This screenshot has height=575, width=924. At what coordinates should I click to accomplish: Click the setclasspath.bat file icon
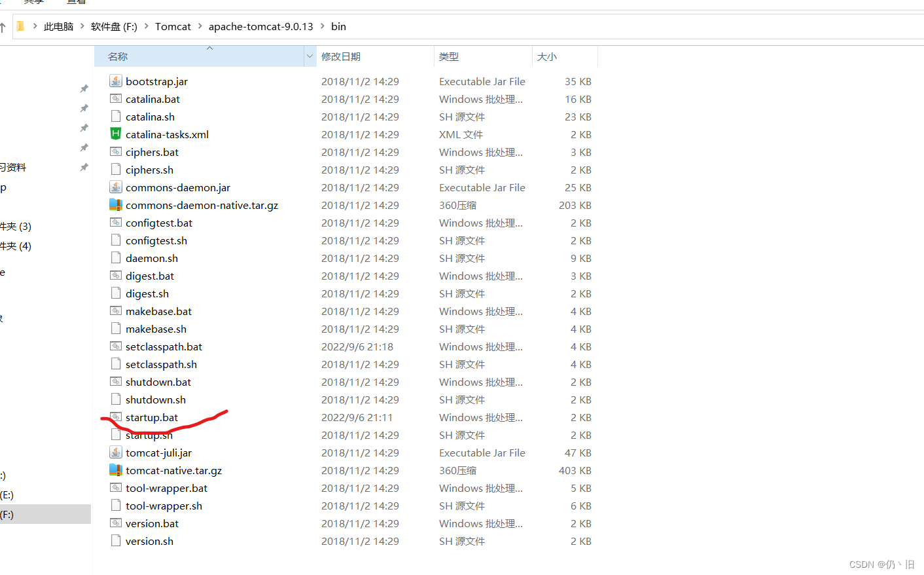tap(116, 346)
